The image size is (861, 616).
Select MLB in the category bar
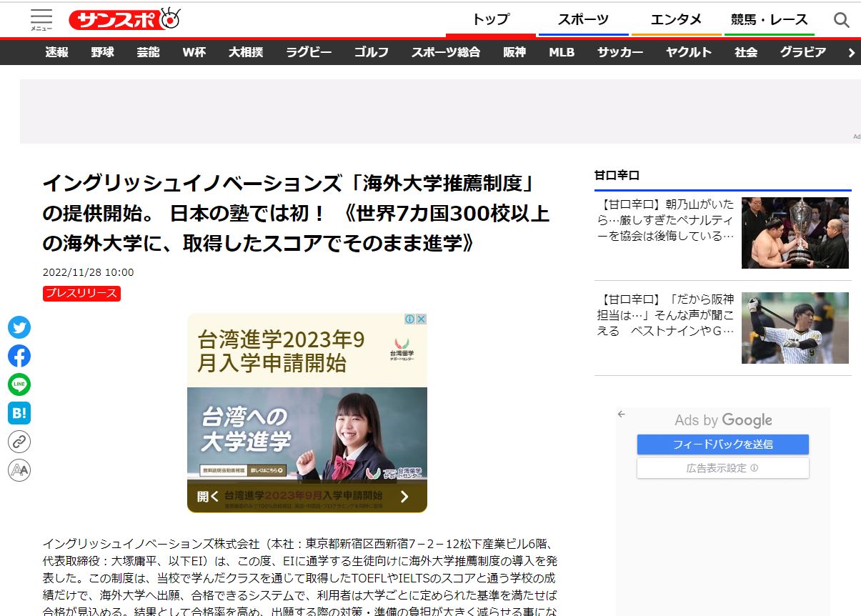(x=562, y=52)
